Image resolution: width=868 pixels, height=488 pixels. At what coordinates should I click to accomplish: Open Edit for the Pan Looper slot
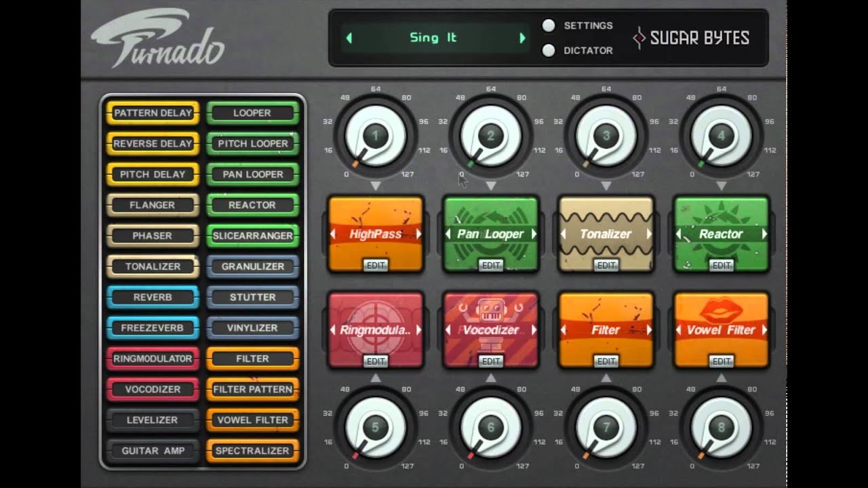click(x=491, y=266)
